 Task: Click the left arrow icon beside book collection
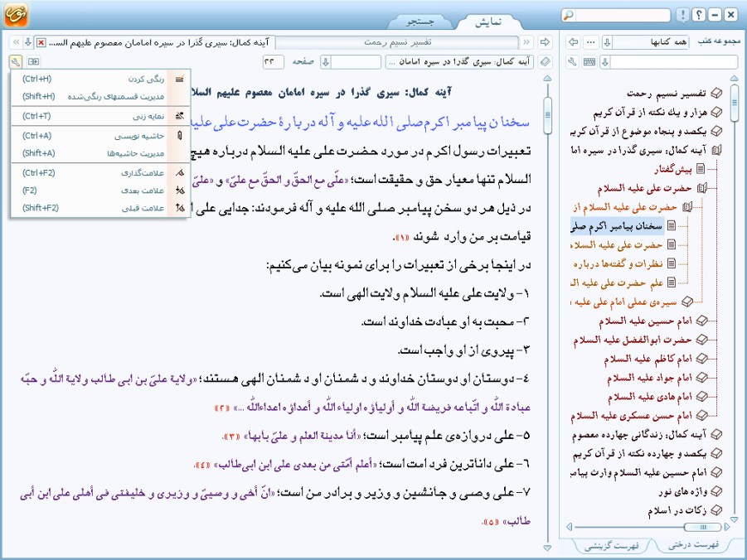tap(574, 42)
